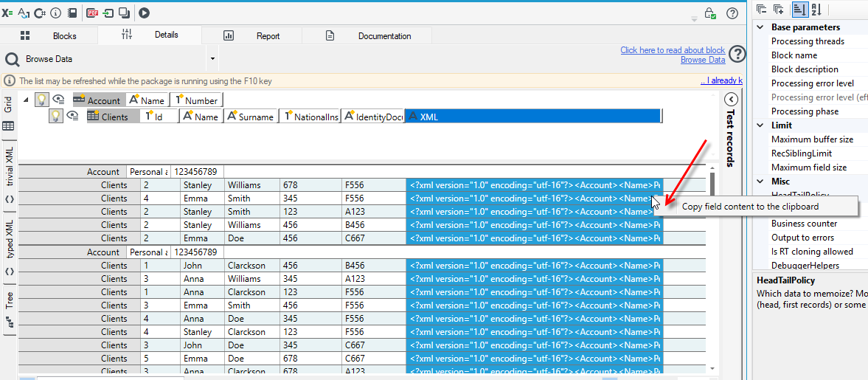Collapse the Account tree triangle in header
This screenshot has height=380, width=868.
tap(25, 100)
